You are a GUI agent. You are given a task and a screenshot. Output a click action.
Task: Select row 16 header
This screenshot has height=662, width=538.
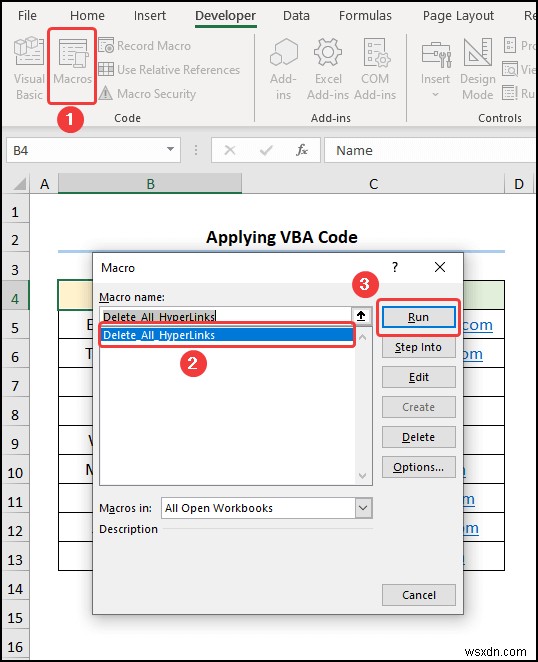(15, 647)
